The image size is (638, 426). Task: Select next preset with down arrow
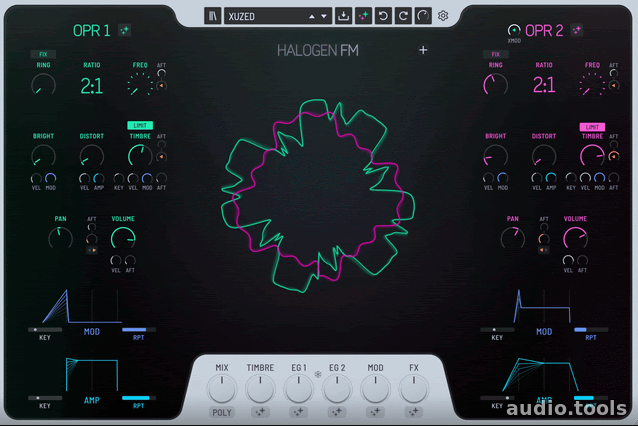click(324, 17)
